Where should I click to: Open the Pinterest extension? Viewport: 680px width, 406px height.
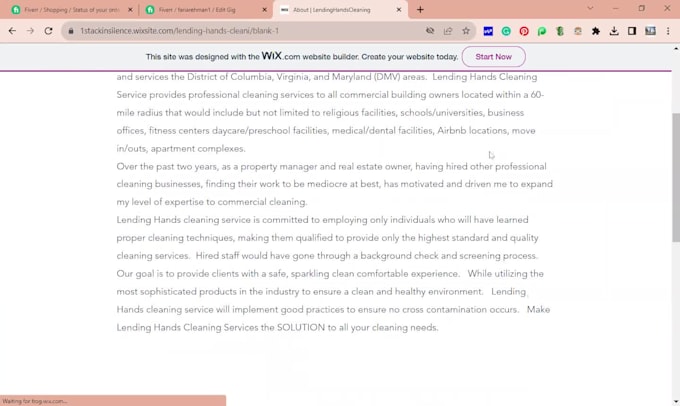pos(524,31)
